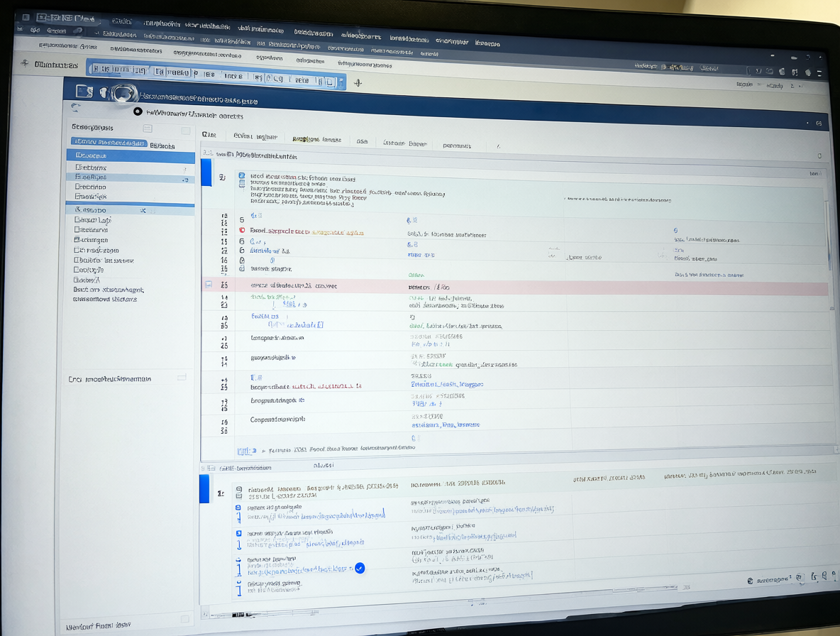Click the horizontal scrollbar thumb at the window bottom
The width and height of the screenshot is (840, 636).
(x=238, y=615)
